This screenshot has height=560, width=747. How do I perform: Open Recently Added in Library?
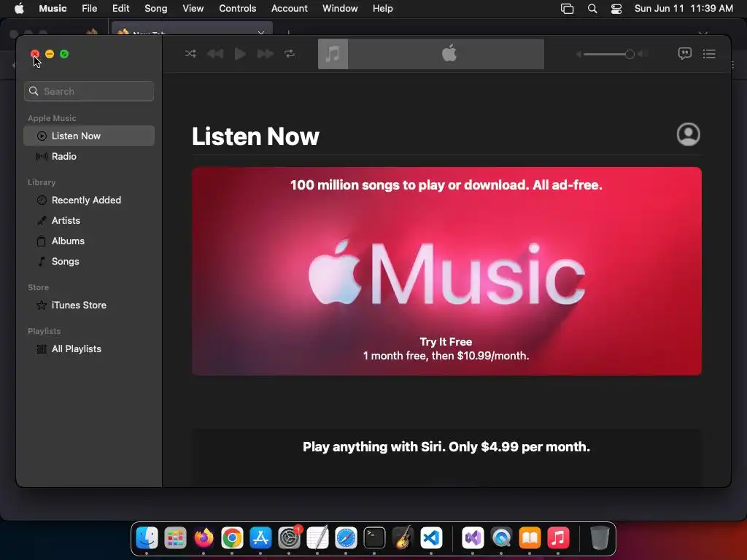pos(89,200)
